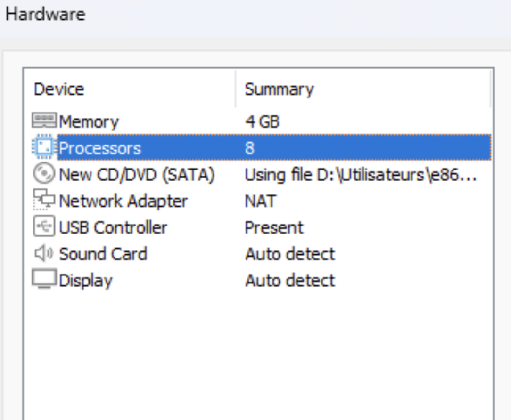This screenshot has height=420, width=511.
Task: Select the Memory device label
Action: coord(89,121)
